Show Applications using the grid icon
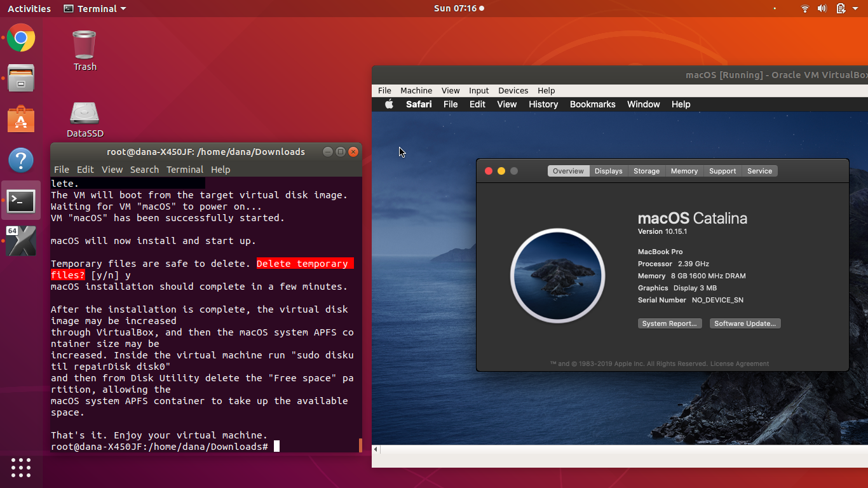868x488 pixels. 21,468
